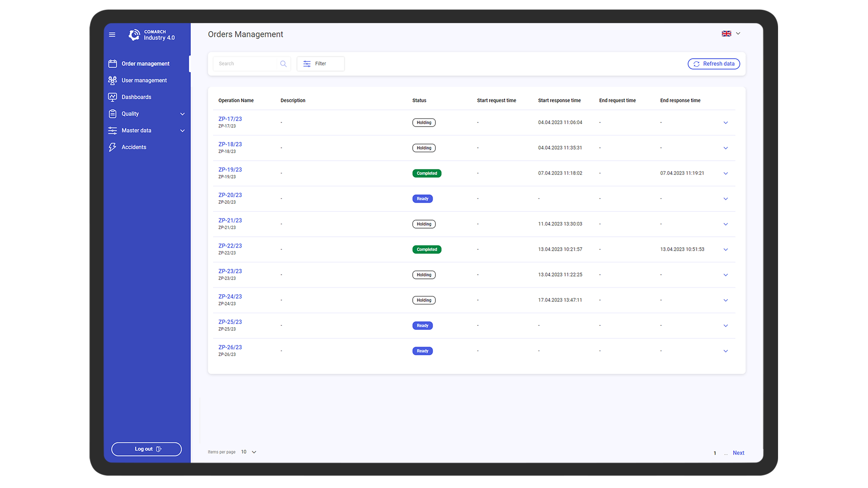Expand row ZP-26/23 details chevron
The height and width of the screenshot is (488, 868).
click(x=726, y=351)
